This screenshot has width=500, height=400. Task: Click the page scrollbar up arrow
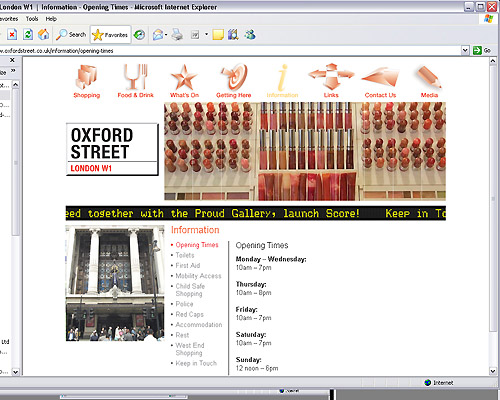click(493, 61)
